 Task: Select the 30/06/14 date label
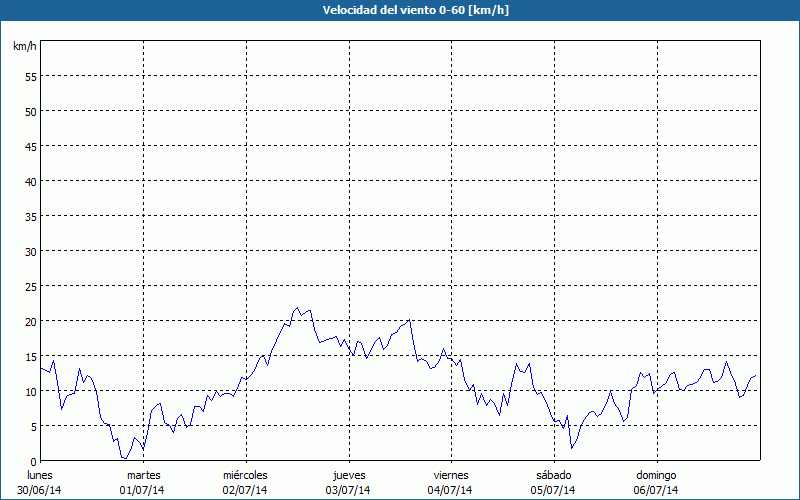click(x=40, y=490)
